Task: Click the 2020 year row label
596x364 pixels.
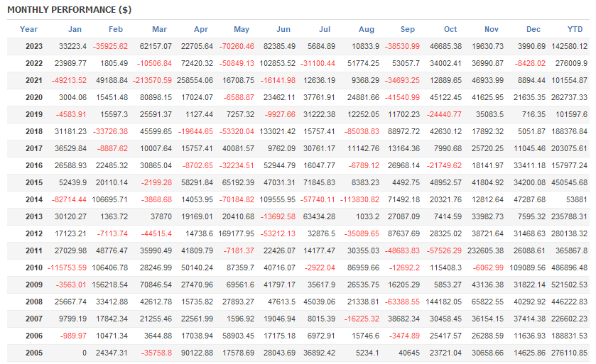Action: click(33, 97)
